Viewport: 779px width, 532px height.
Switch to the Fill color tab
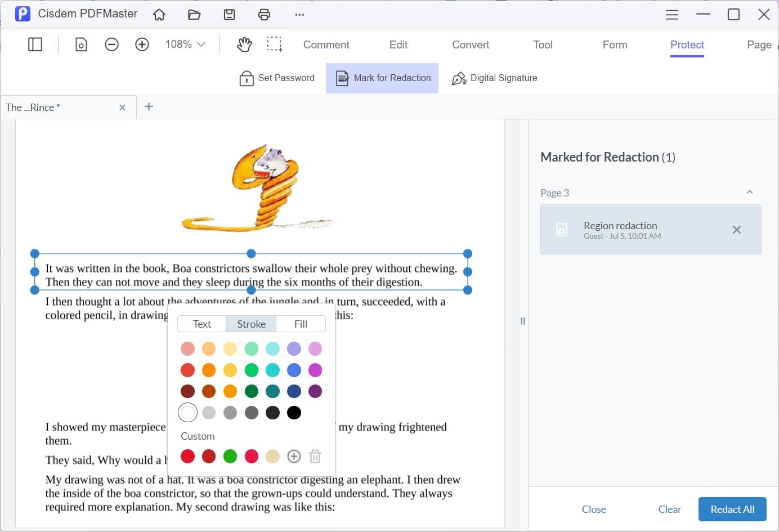(x=301, y=324)
